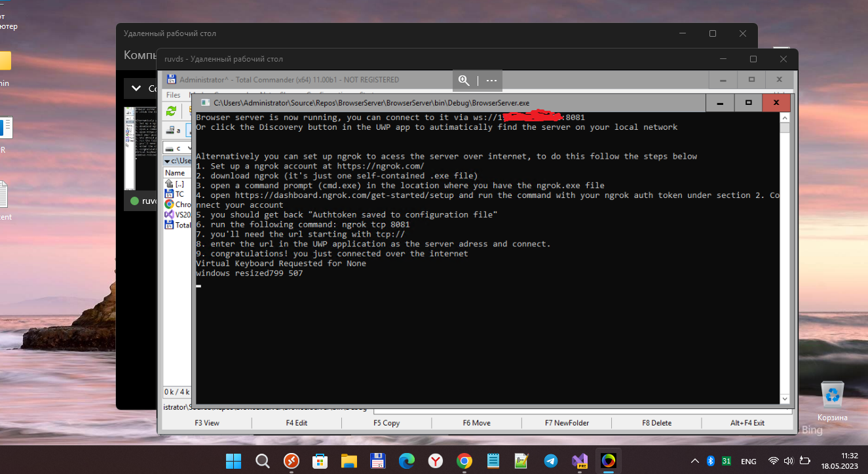Viewport: 868px width, 474px height.
Task: Open the remote desktop connection bar options
Action: (492, 81)
